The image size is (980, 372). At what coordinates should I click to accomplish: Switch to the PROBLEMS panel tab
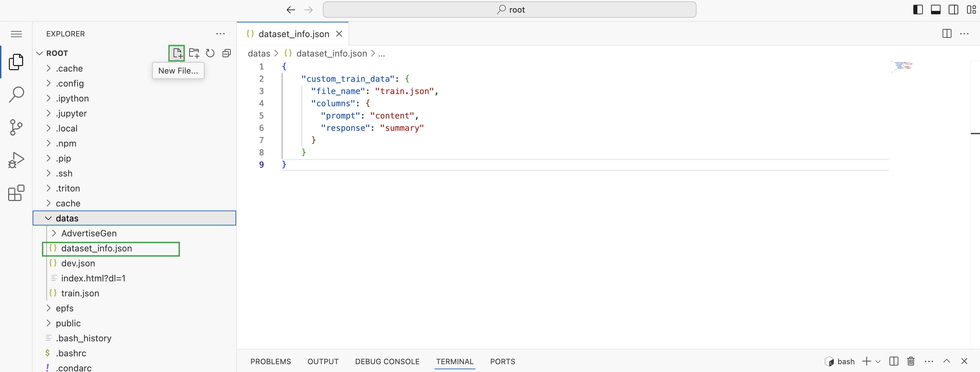(x=271, y=361)
